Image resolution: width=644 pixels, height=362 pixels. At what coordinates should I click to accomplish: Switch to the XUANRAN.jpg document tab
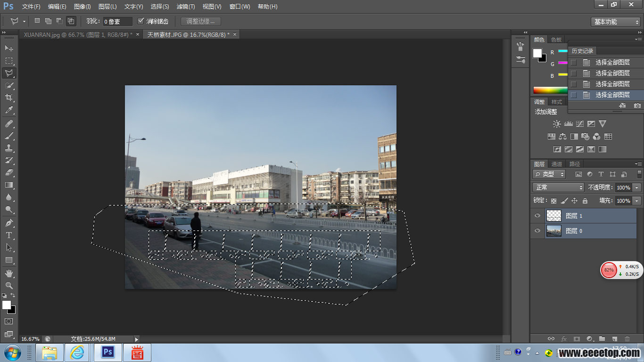tap(78, 34)
